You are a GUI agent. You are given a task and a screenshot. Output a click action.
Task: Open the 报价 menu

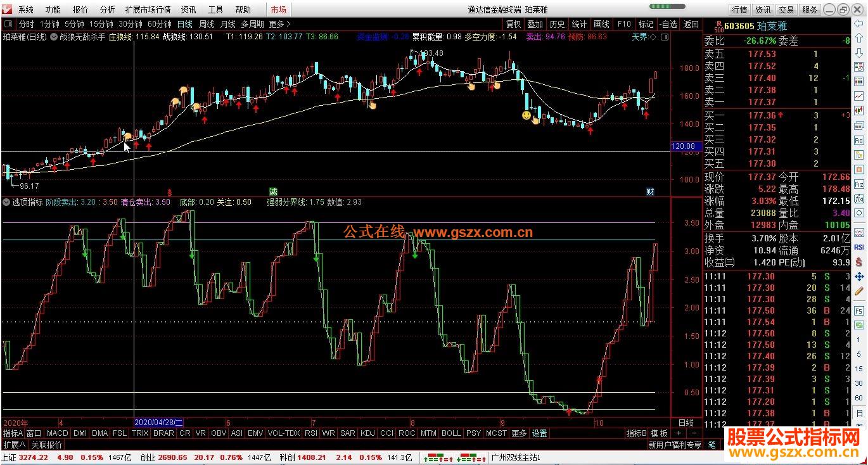(80, 10)
